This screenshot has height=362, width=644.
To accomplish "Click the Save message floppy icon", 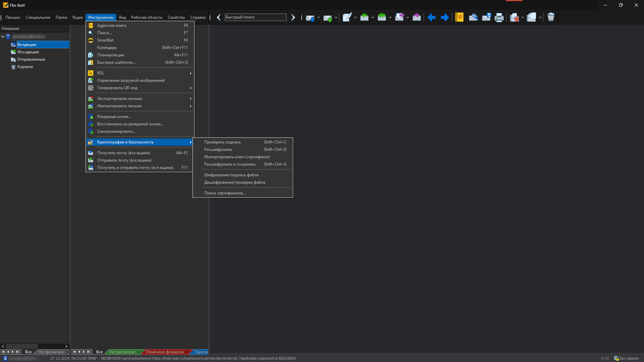I will (x=486, y=17).
